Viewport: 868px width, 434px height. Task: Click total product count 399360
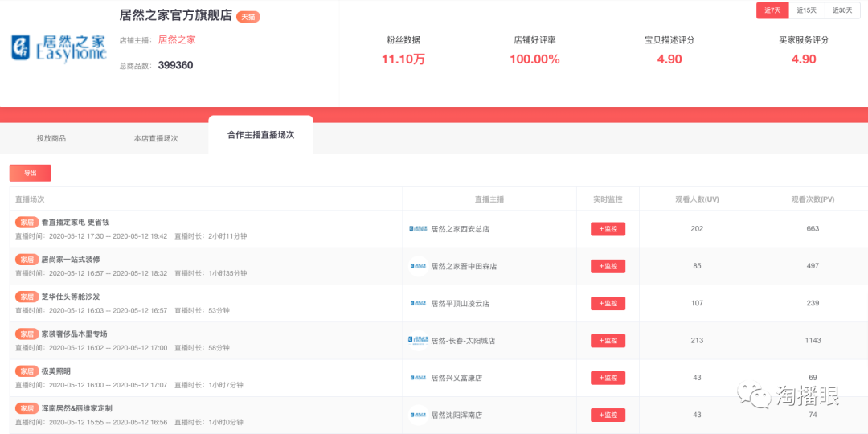[x=175, y=65]
